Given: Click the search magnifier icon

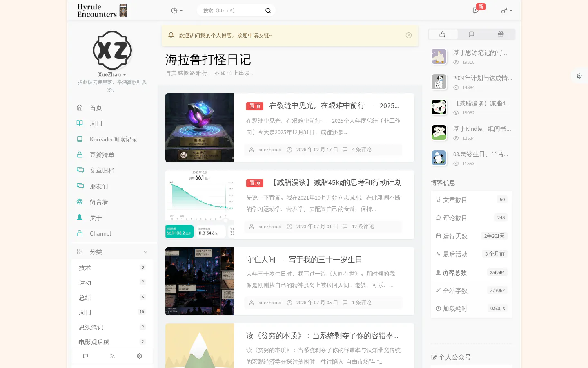Looking at the screenshot, I should click(268, 11).
